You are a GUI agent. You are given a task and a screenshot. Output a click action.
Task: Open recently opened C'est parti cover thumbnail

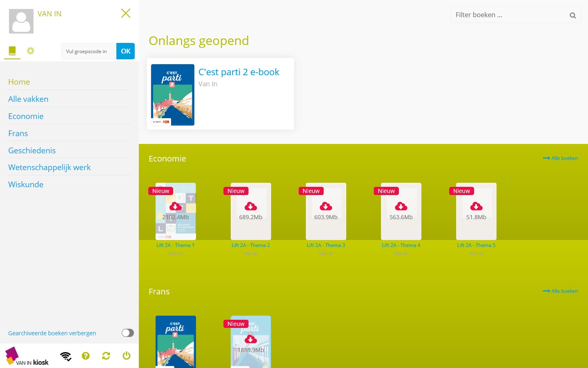click(x=173, y=95)
